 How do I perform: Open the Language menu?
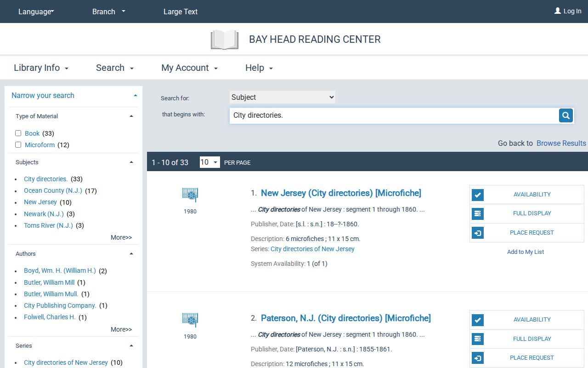pyautogui.click(x=36, y=11)
